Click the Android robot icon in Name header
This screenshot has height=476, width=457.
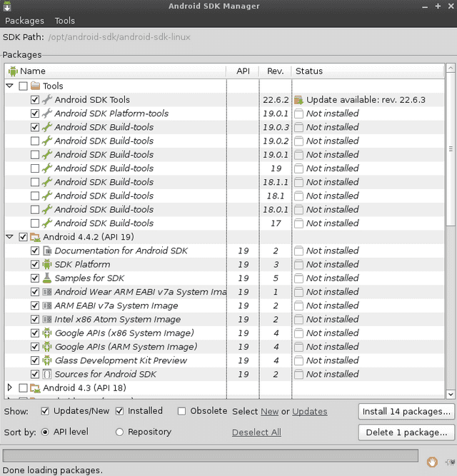(x=13, y=71)
